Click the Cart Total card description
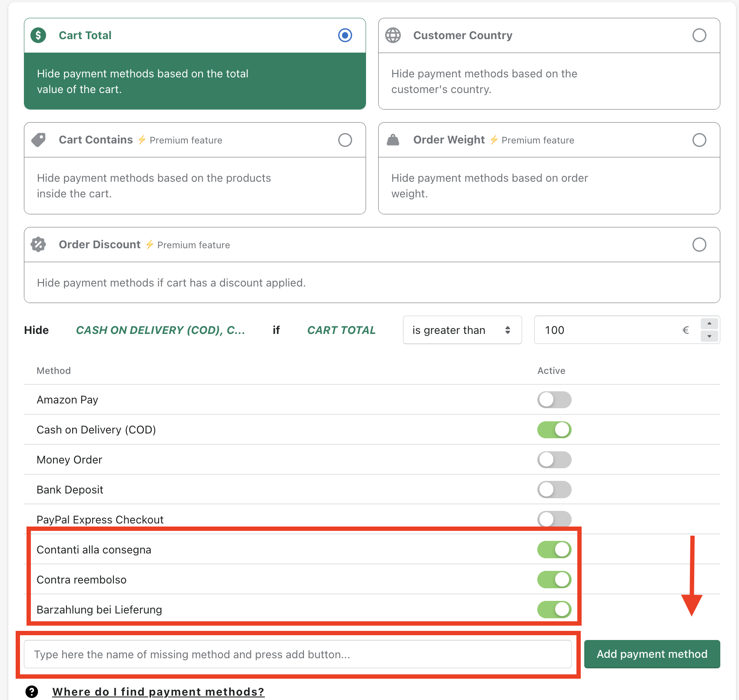The width and height of the screenshot is (739, 700). (x=143, y=81)
